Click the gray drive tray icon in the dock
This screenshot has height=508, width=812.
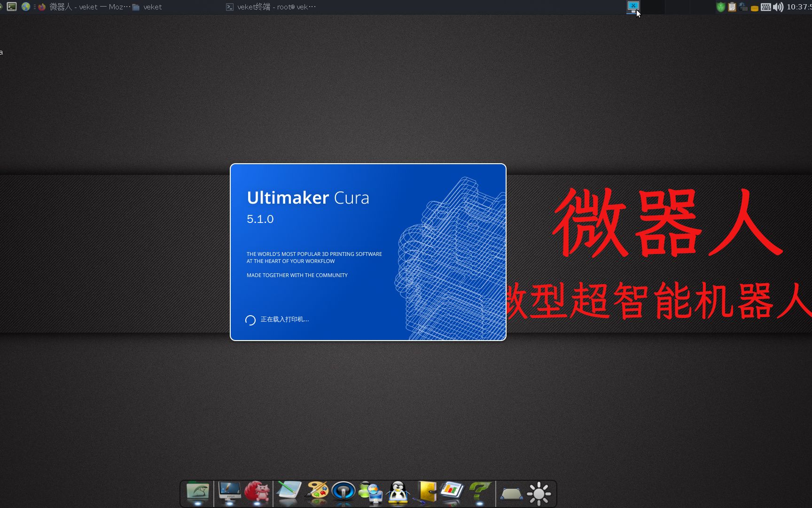[511, 494]
